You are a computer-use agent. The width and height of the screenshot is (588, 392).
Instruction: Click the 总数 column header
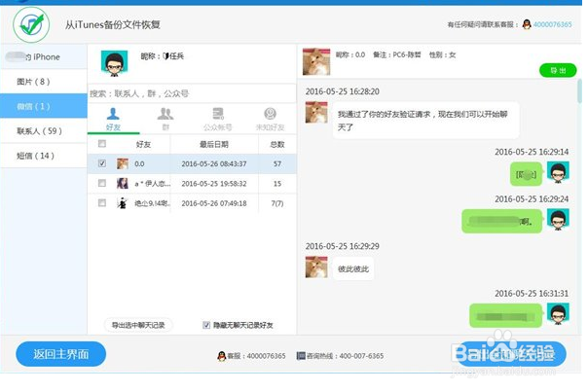[x=277, y=144]
